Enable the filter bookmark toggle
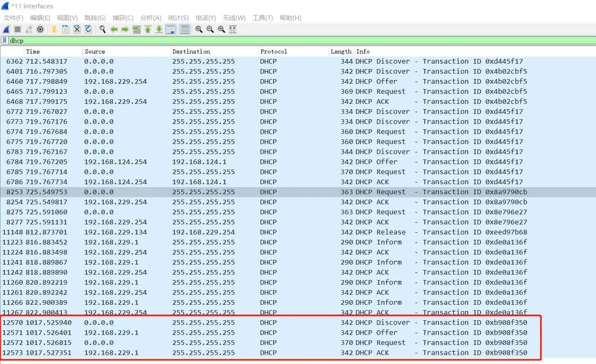 pyautogui.click(x=5, y=40)
